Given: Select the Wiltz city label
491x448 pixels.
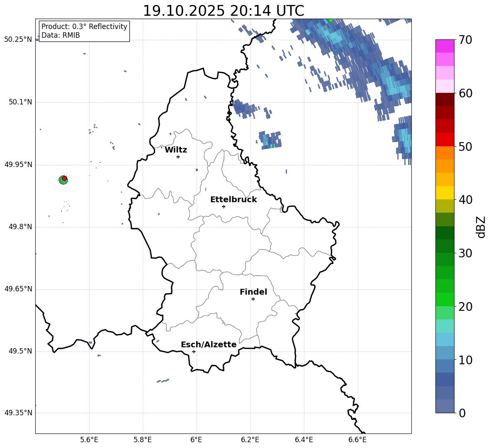Looking at the screenshot, I should (x=176, y=150).
